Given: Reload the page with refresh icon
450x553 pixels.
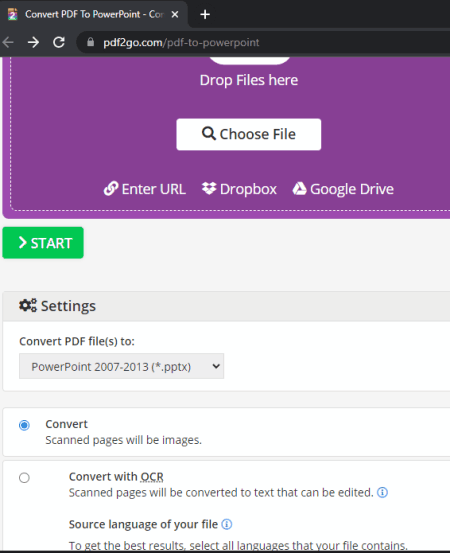Looking at the screenshot, I should [59, 42].
